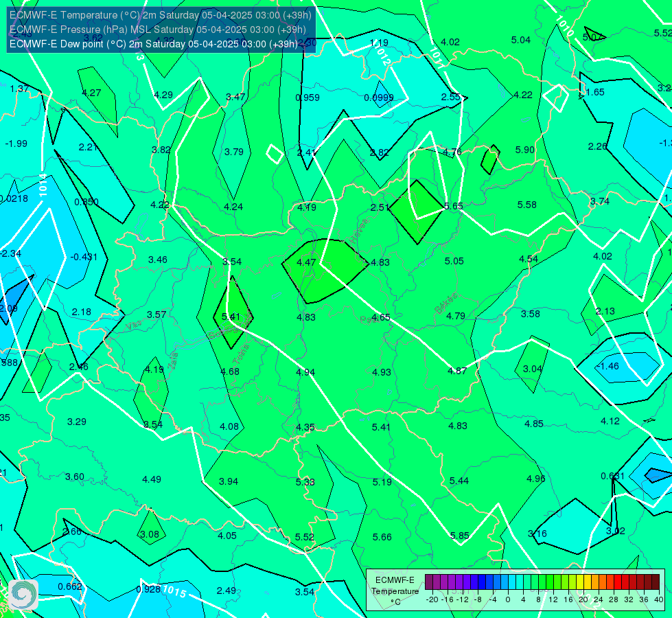Click the dark purple -20 legend swatch

428,582
